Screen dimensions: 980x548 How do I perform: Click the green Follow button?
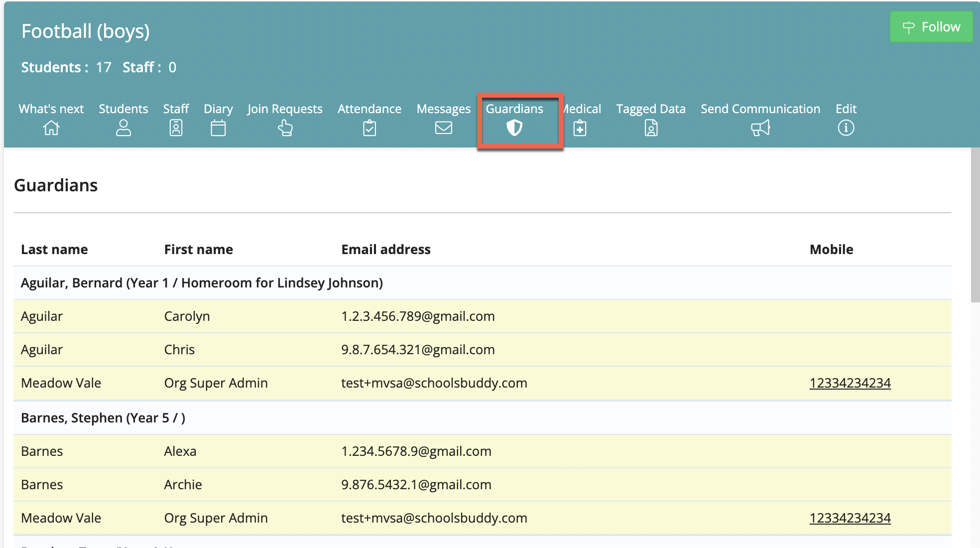[x=931, y=27]
